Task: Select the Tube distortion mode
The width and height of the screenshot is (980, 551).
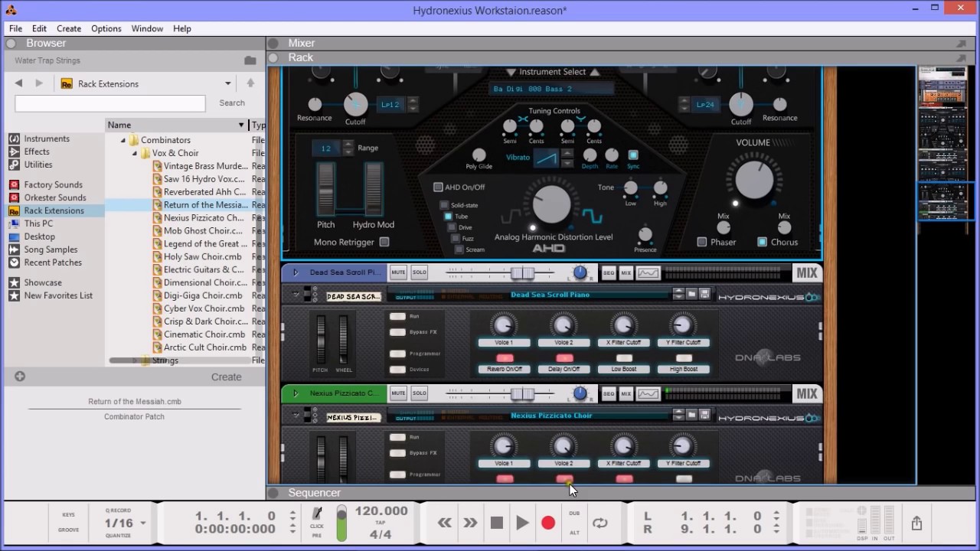Action: pyautogui.click(x=449, y=217)
